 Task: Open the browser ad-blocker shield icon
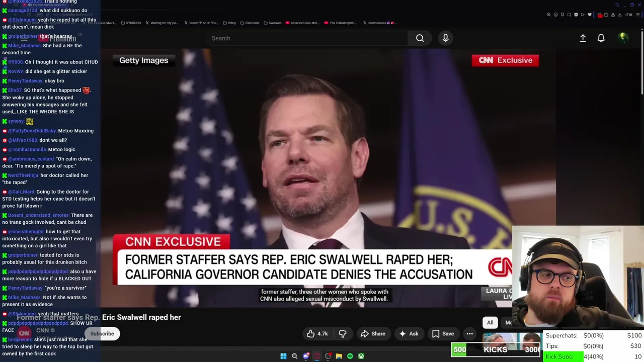pos(576,15)
